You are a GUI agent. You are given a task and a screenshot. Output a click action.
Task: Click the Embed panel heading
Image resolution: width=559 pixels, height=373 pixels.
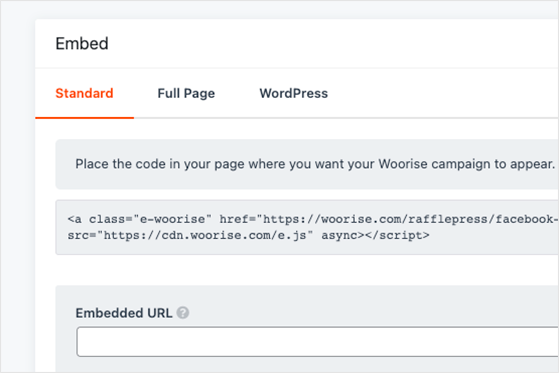(x=82, y=44)
